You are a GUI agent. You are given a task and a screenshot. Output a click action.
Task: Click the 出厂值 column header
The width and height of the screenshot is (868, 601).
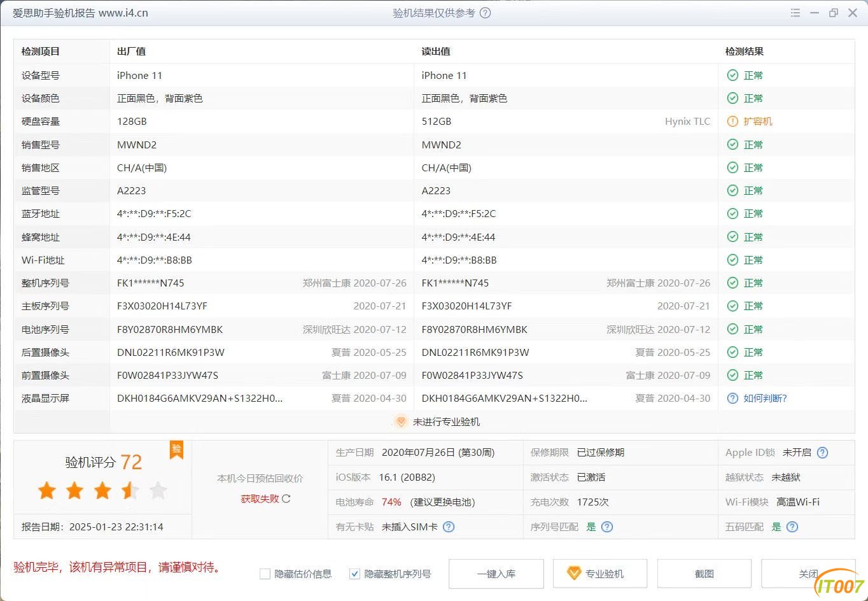pyautogui.click(x=132, y=52)
